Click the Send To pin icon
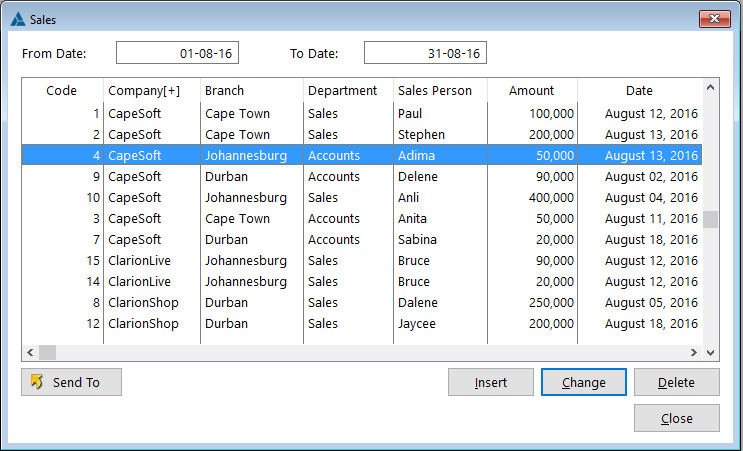This screenshot has height=451, width=743. click(x=37, y=382)
